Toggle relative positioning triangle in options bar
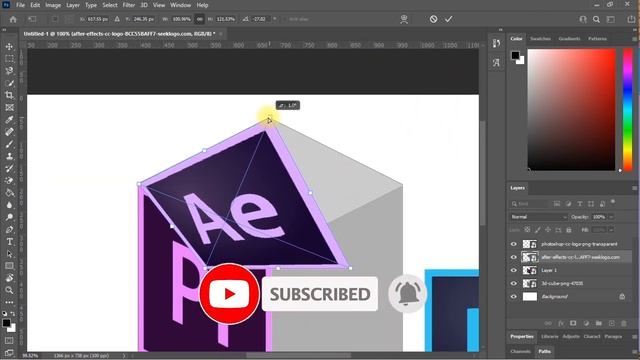Image resolution: width=640 pixels, height=360 pixels. click(117, 19)
